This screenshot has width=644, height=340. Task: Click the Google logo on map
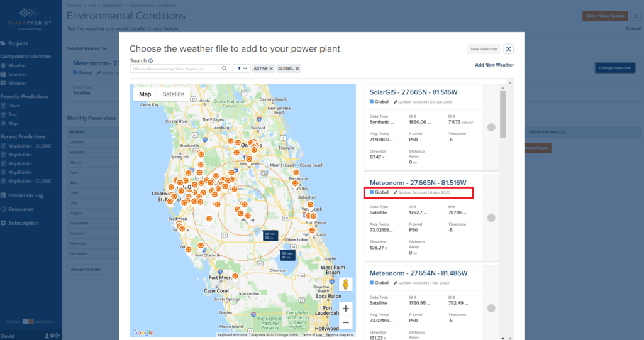(143, 332)
